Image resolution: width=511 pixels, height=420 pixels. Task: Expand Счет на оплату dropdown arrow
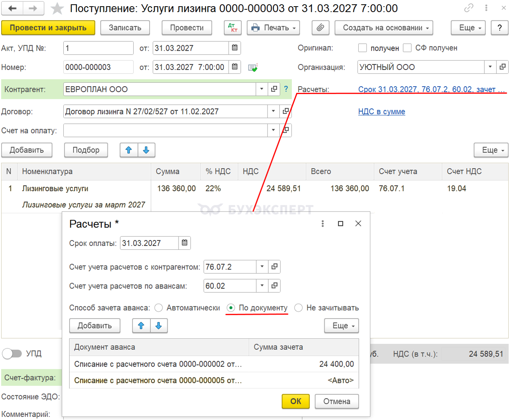(273, 130)
